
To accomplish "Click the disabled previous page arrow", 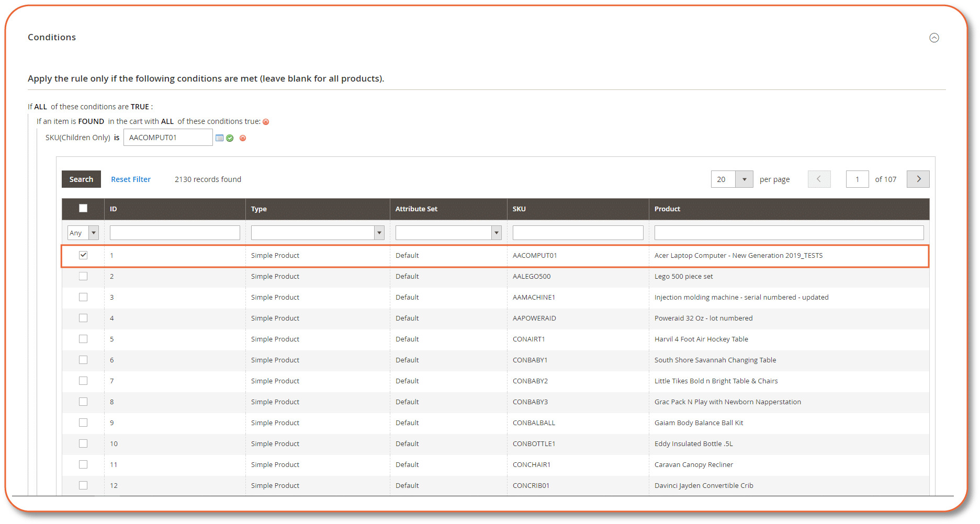I will (819, 179).
